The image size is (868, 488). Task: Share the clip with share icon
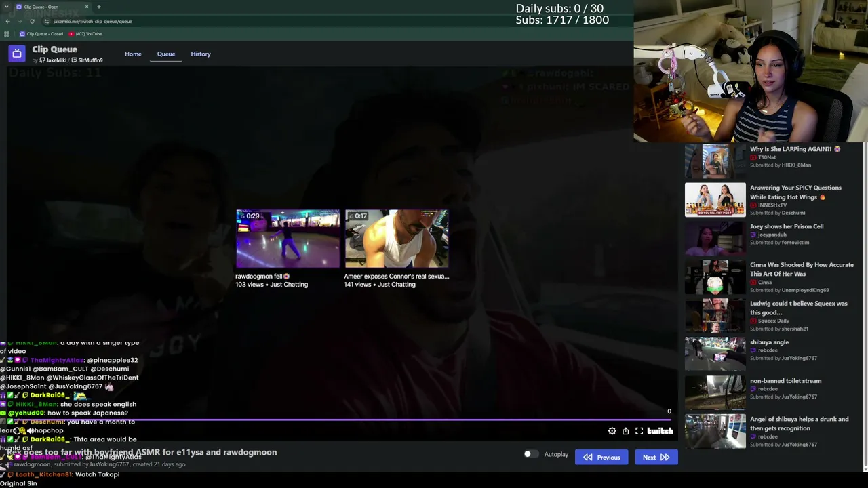625,431
